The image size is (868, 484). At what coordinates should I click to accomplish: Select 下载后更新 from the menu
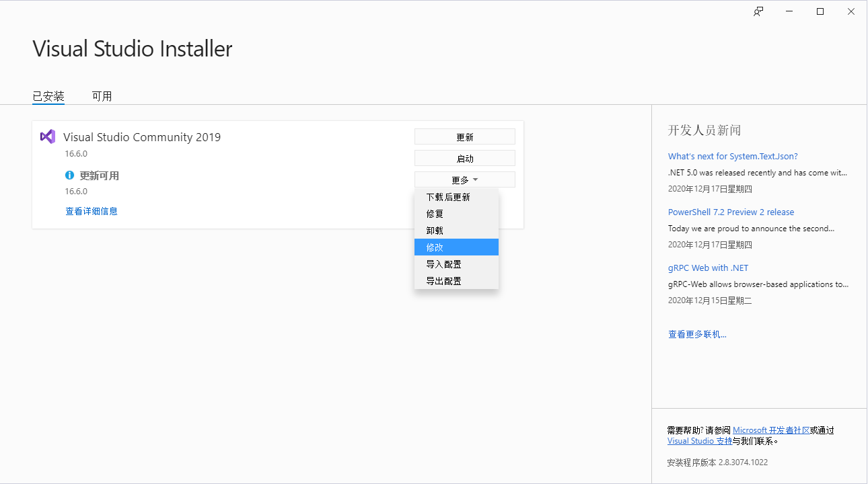click(456, 197)
